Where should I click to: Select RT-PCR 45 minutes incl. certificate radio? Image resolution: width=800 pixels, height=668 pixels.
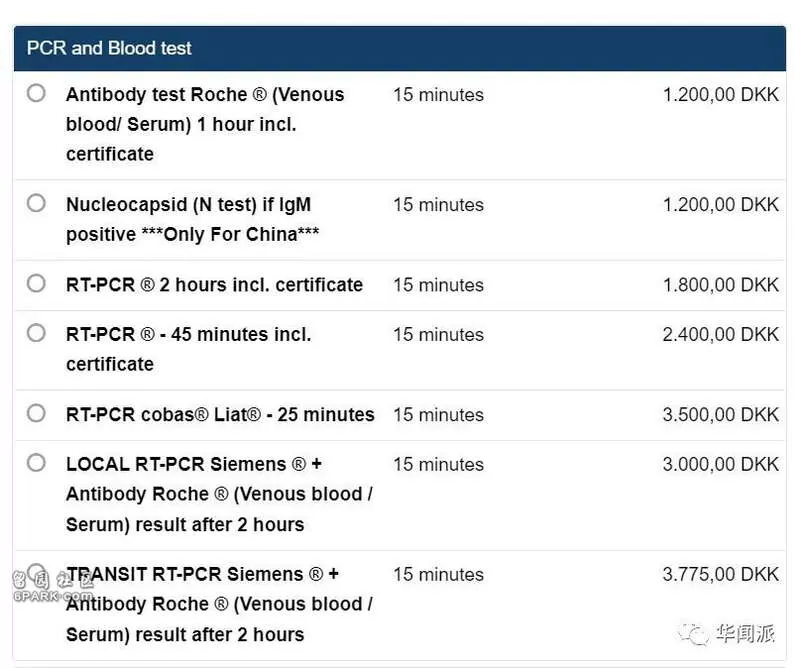pos(36,333)
